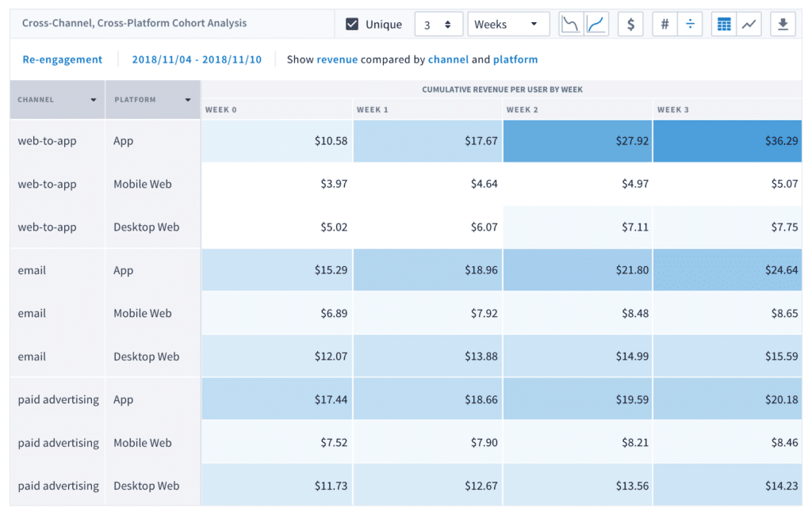Select the Week 0 column header

pos(221,109)
